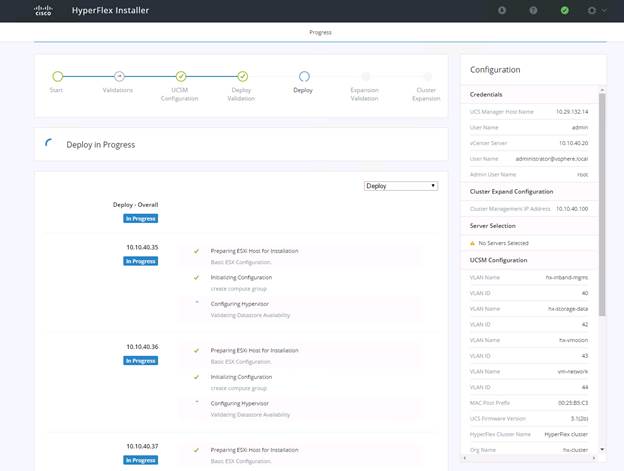
Task: Click the Credentials section header
Action: [x=486, y=94]
